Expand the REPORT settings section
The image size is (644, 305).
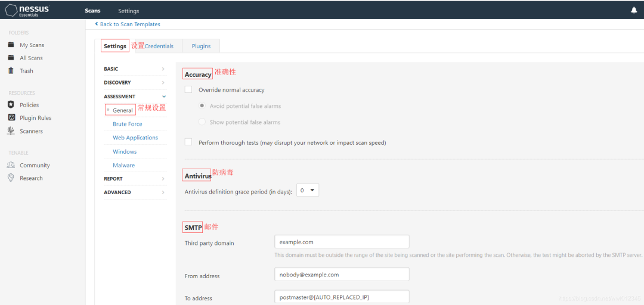click(x=135, y=179)
